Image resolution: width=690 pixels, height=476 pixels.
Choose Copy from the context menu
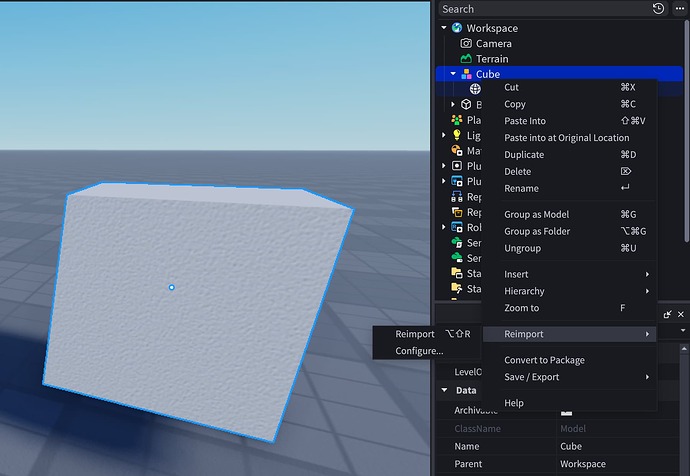(x=570, y=104)
